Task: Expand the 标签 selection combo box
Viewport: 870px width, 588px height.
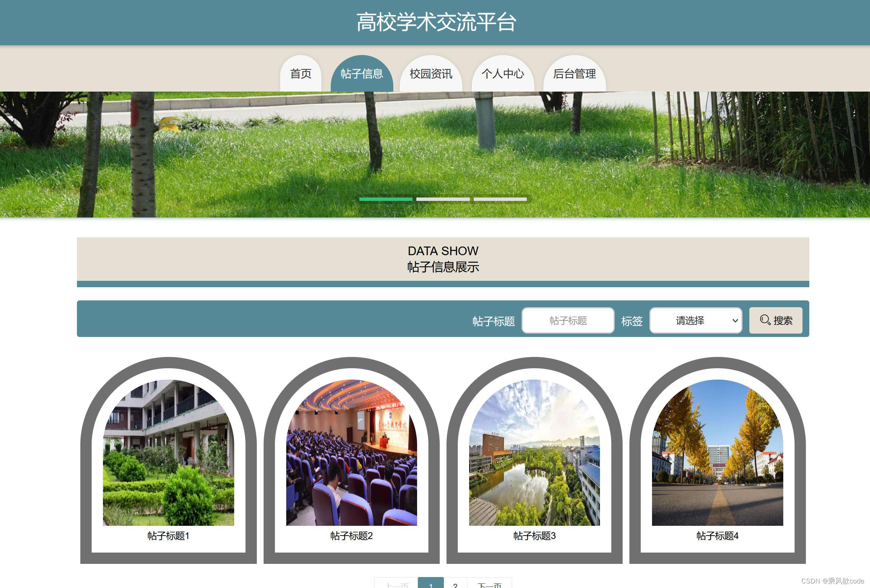Action: 696,320
